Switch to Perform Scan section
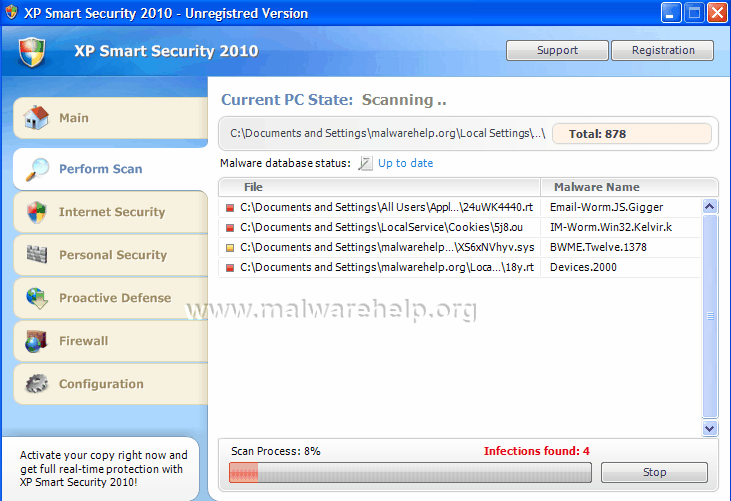 click(x=110, y=169)
